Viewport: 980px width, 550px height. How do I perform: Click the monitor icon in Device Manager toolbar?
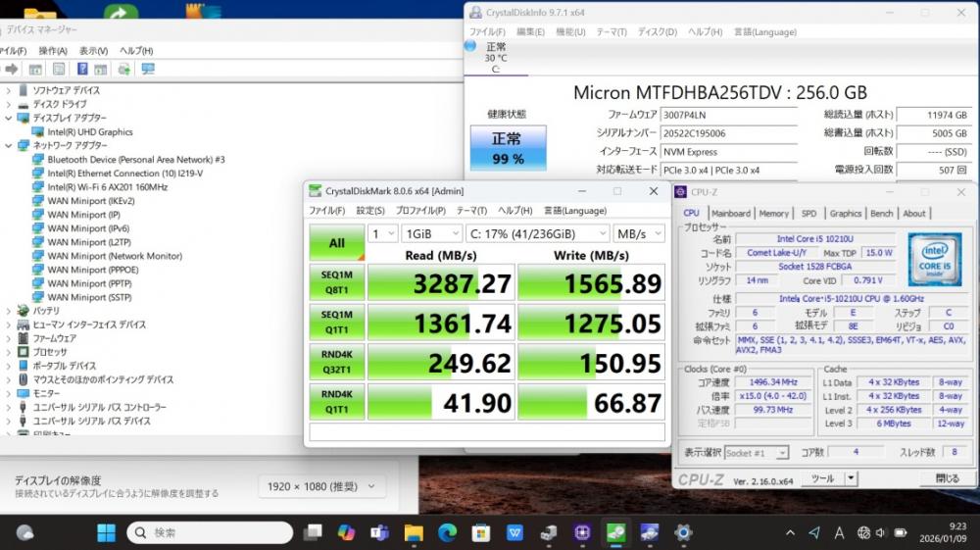coord(148,69)
